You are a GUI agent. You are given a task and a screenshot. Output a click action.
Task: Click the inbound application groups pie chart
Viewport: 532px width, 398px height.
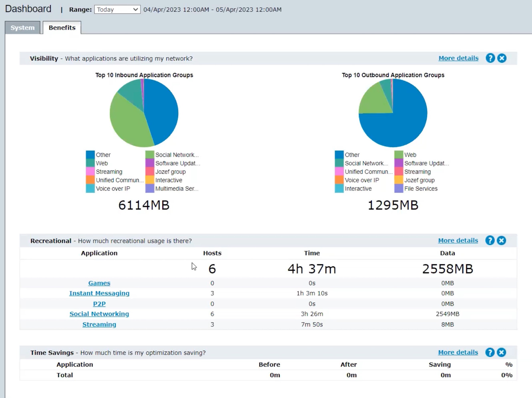click(x=144, y=113)
